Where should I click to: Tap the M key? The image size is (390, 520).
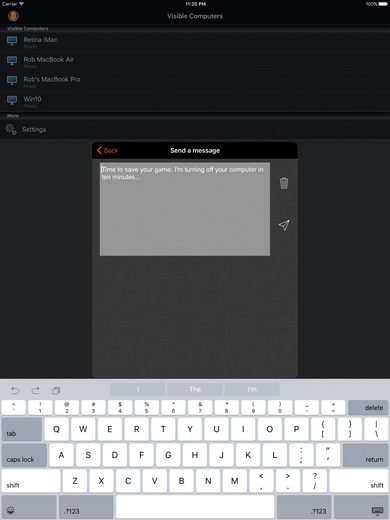[235, 481]
